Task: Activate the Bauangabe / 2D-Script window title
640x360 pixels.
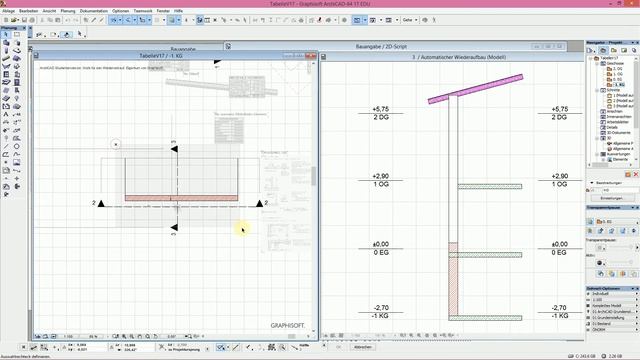Action: tap(381, 47)
